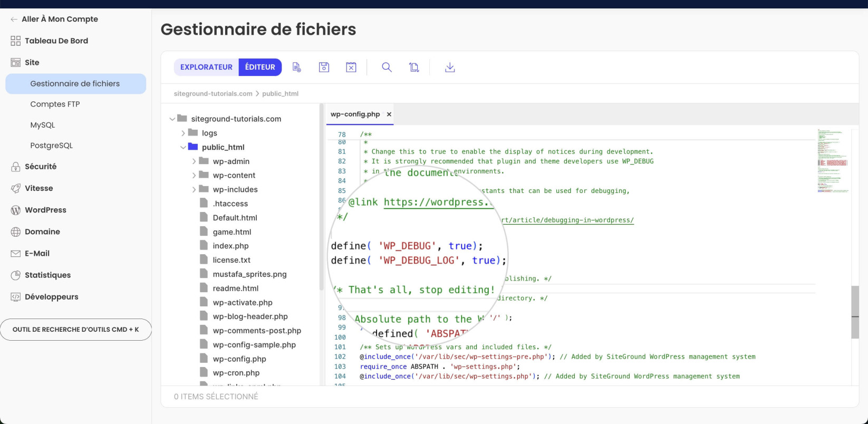The image size is (868, 424).
Task: Click the close file icon in toolbar
Action: click(351, 67)
